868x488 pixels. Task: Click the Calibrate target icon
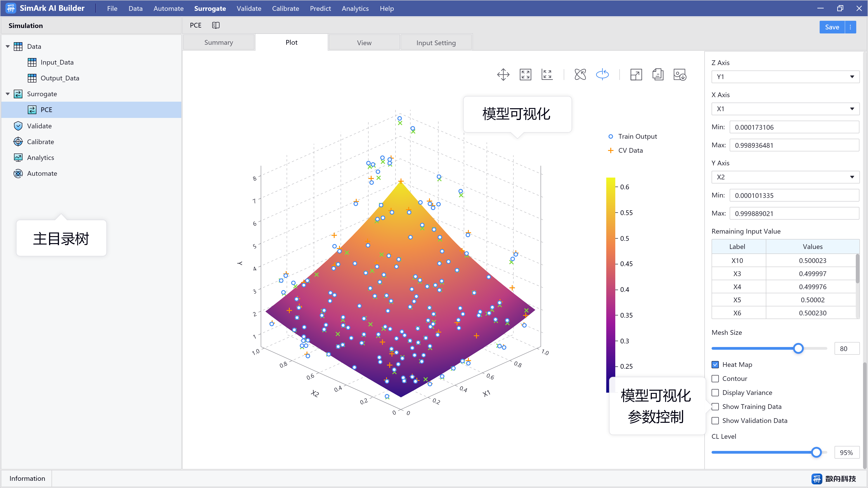18,142
